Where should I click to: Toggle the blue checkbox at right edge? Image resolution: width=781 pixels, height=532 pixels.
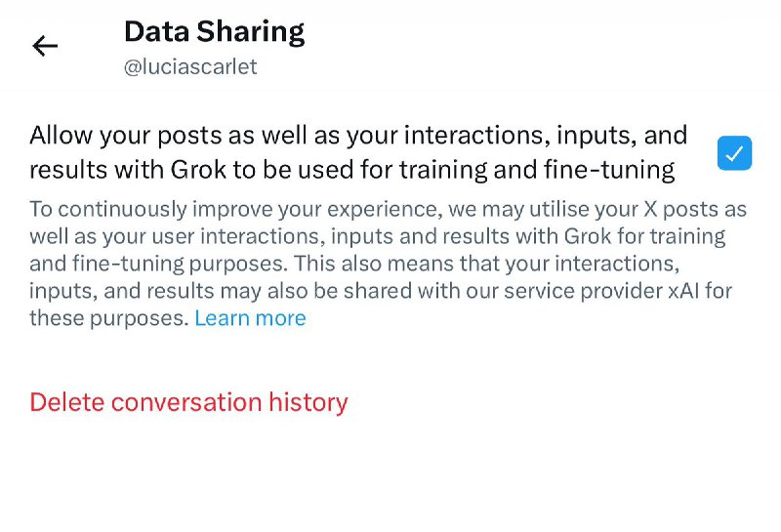[734, 153]
